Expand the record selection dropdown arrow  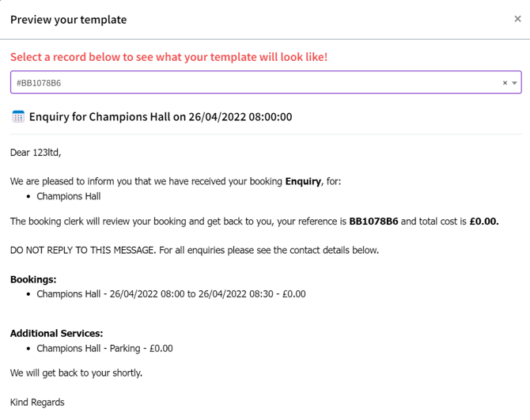click(515, 83)
